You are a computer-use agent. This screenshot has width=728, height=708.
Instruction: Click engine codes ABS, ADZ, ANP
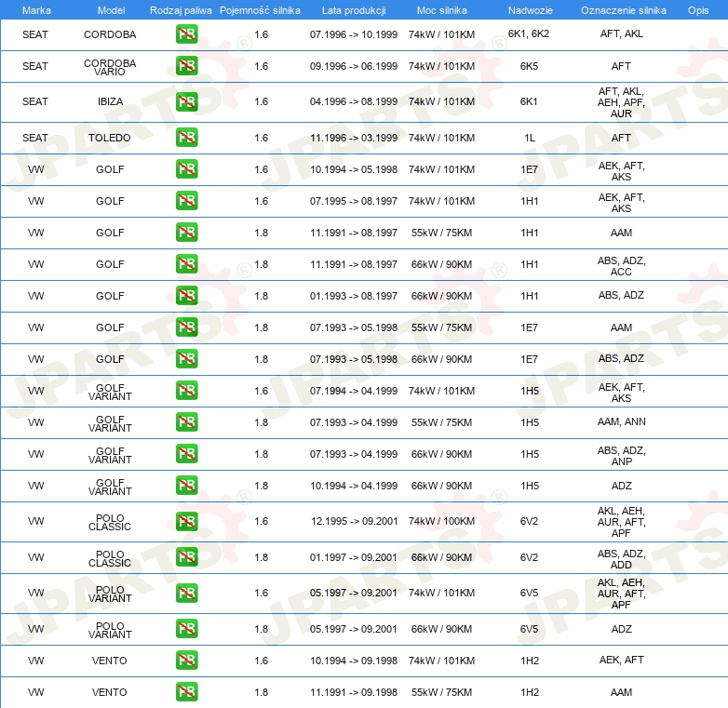pos(621,456)
